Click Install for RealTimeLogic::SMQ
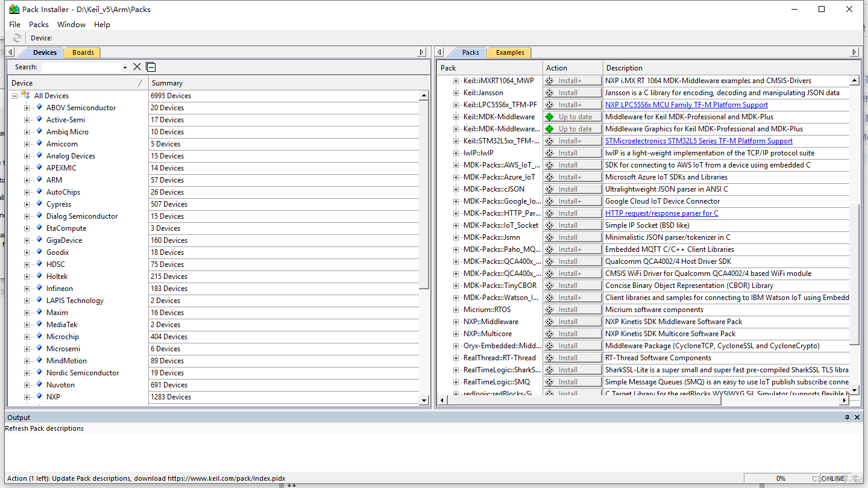 point(573,382)
